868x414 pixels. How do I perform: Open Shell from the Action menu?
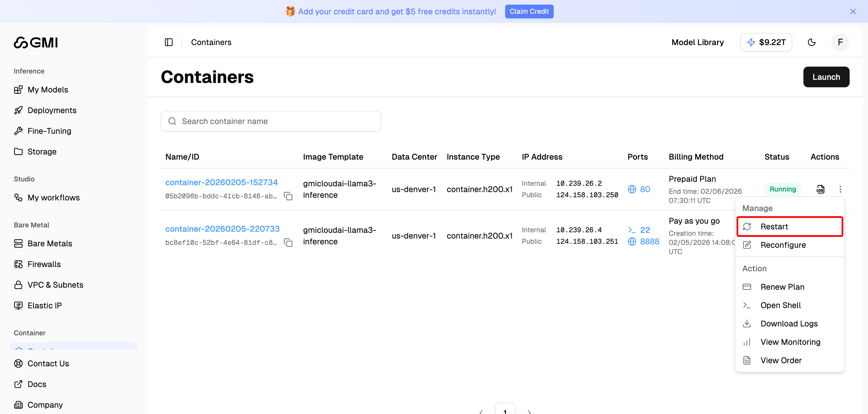pyautogui.click(x=780, y=305)
